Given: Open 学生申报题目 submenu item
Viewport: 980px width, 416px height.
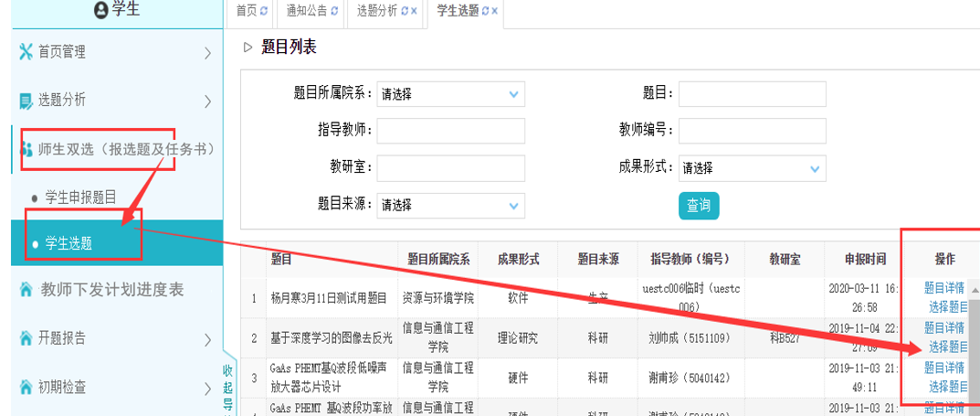Looking at the screenshot, I should pos(81,197).
